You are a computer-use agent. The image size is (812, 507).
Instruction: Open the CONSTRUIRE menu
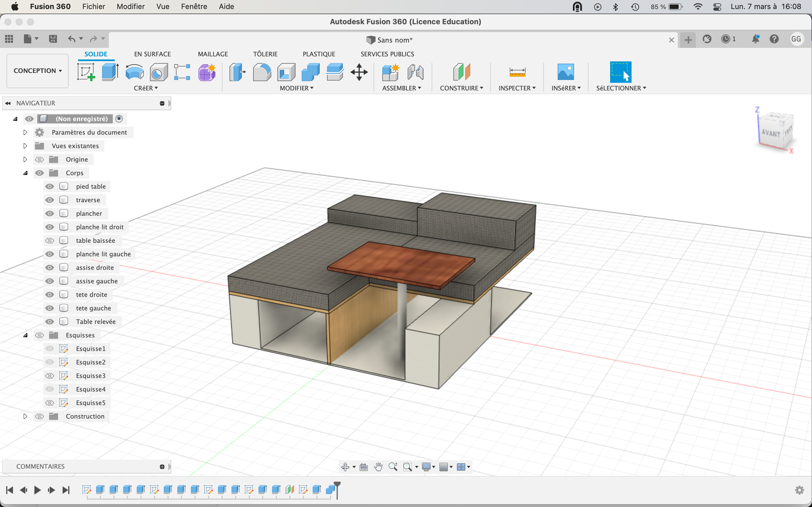461,88
